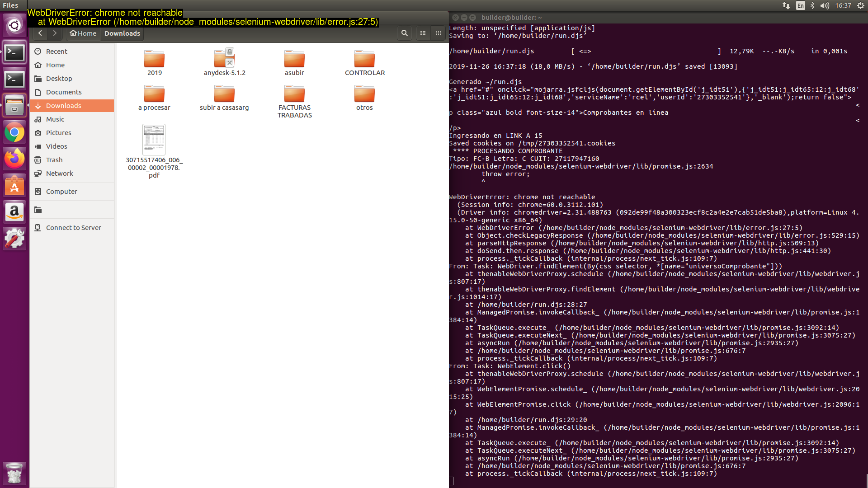Viewport: 868px width, 488px height.
Task: Open the En keyboard layout indicator
Action: [801, 5]
